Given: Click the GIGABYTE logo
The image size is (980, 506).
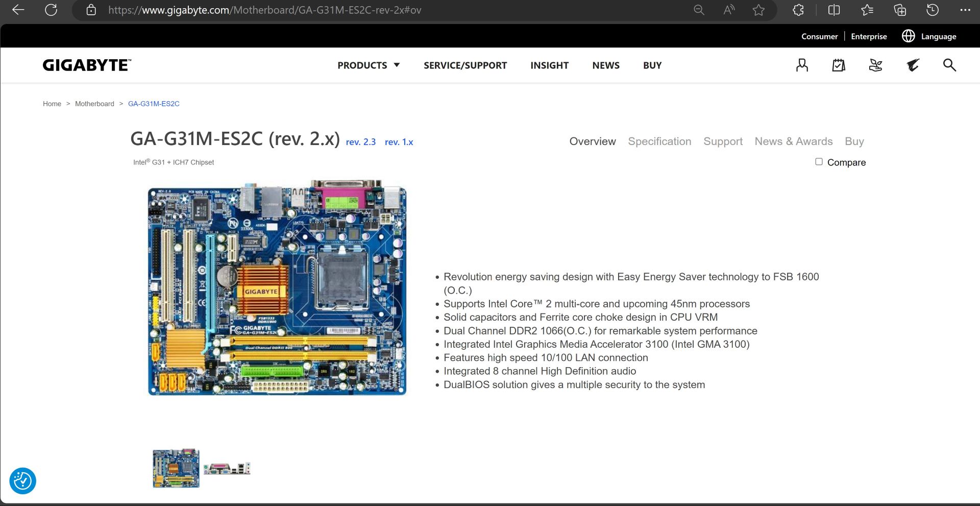Looking at the screenshot, I should click(87, 65).
